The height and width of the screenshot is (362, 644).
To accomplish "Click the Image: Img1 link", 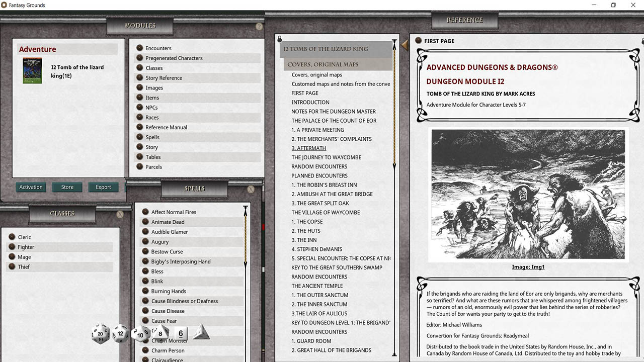I will coord(528,267).
